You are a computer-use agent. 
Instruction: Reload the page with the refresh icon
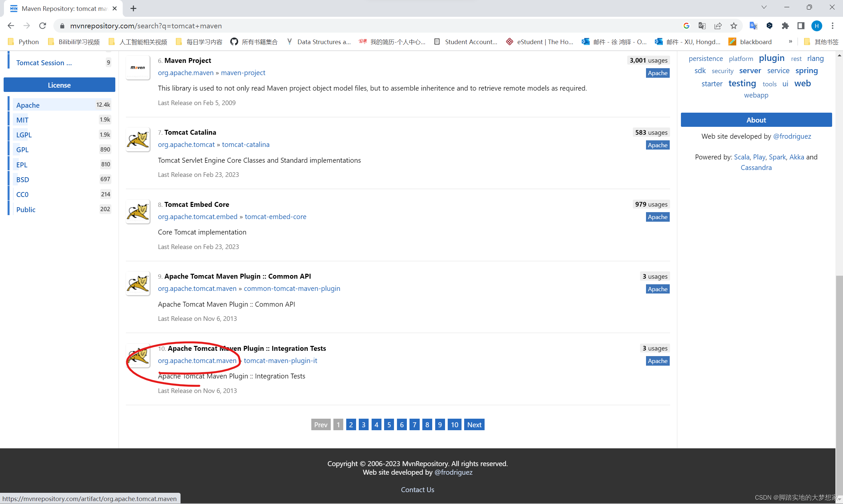[42, 26]
